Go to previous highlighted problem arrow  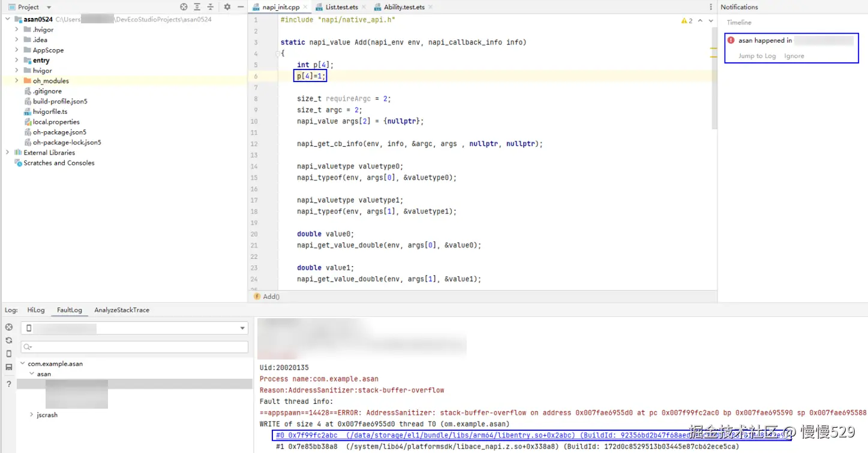pyautogui.click(x=701, y=21)
